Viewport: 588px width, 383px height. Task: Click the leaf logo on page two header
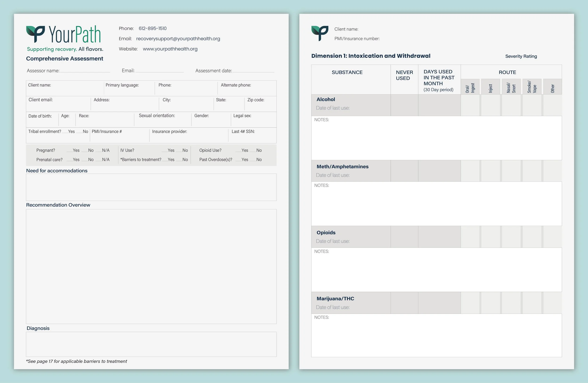tap(319, 33)
